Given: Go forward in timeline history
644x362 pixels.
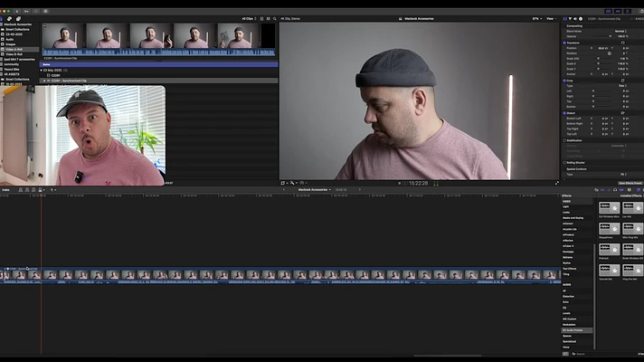Looking at the screenshot, I should [360, 190].
